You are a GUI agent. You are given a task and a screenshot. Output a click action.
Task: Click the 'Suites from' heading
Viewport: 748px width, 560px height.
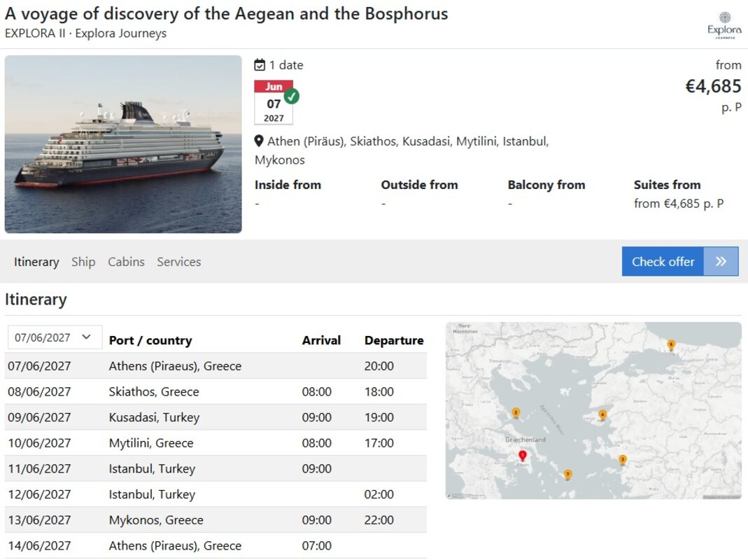(667, 185)
